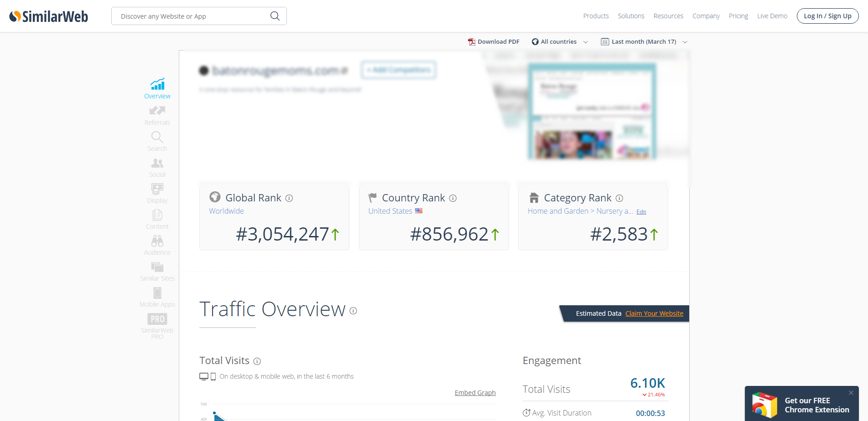Click the Chrome Extension logo icon
Screen dimensions: 868x421
(x=764, y=405)
